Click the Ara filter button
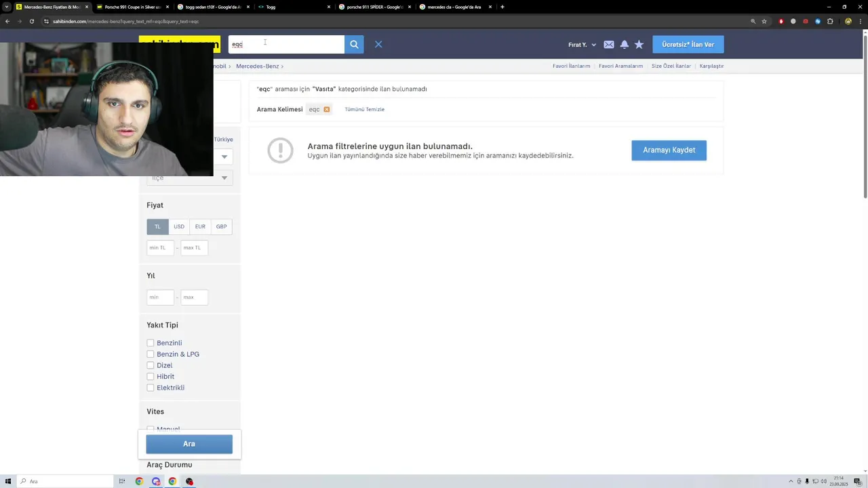The height and width of the screenshot is (488, 868). 189,444
